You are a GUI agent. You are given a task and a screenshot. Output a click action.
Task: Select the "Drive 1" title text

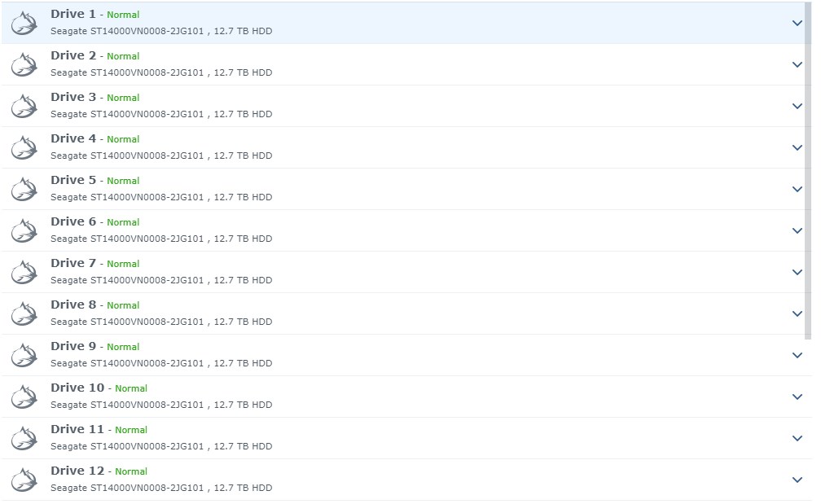(73, 14)
